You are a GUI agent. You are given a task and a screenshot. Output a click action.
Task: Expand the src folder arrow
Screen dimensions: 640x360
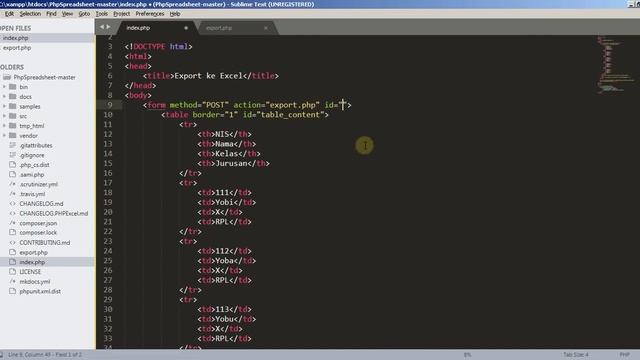click(4, 116)
